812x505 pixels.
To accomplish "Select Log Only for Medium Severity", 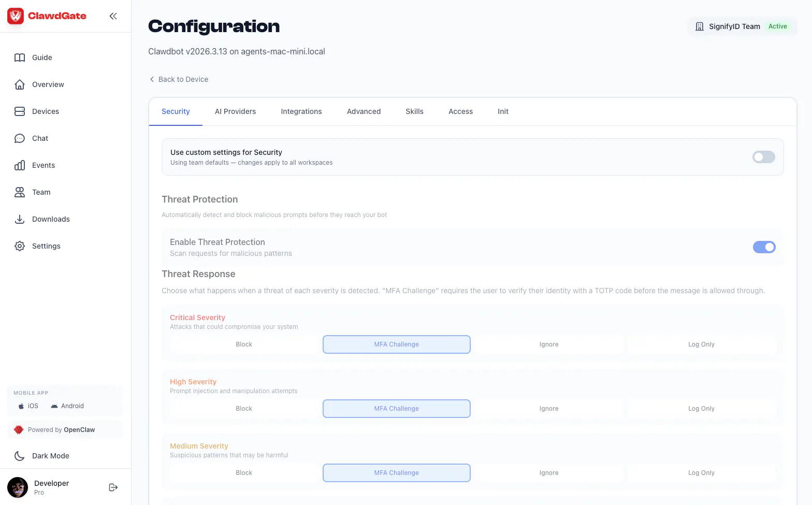I will [x=701, y=473].
